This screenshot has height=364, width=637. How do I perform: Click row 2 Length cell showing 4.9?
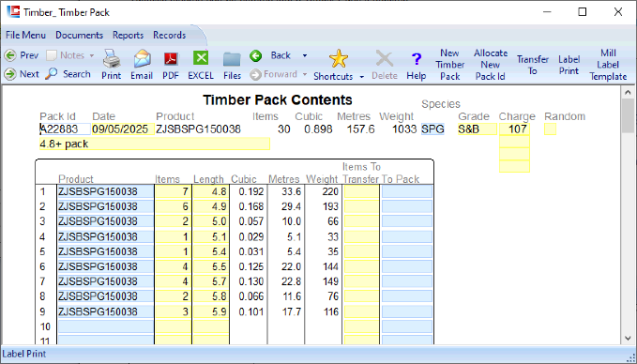click(210, 206)
